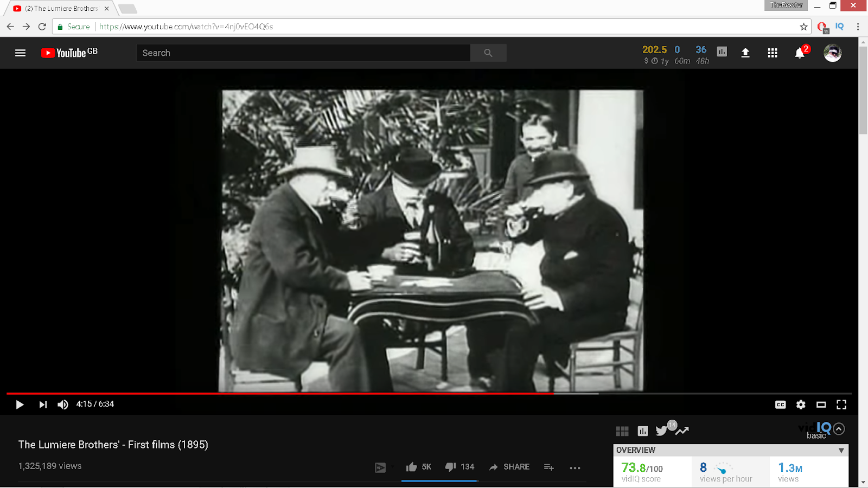The width and height of the screenshot is (868, 488).
Task: Click the SHARE button
Action: pos(509,467)
